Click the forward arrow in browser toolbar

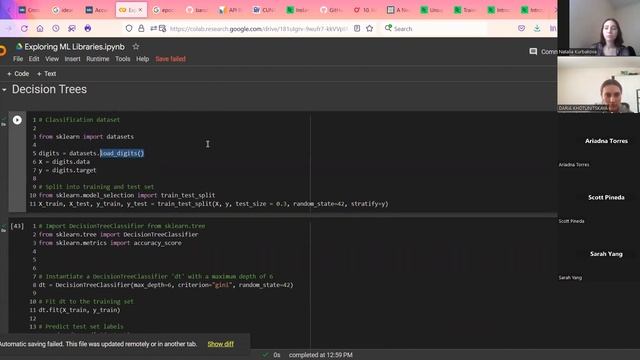tap(9, 29)
